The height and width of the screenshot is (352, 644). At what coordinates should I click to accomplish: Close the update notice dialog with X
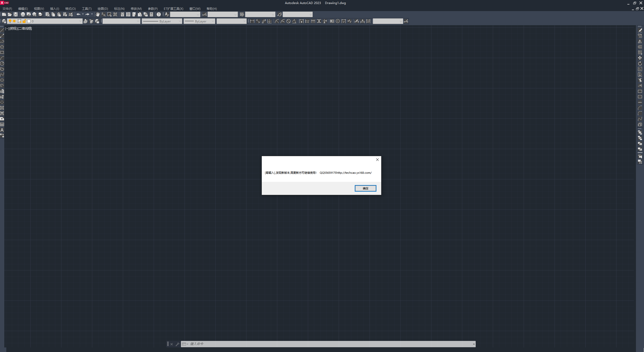click(377, 160)
